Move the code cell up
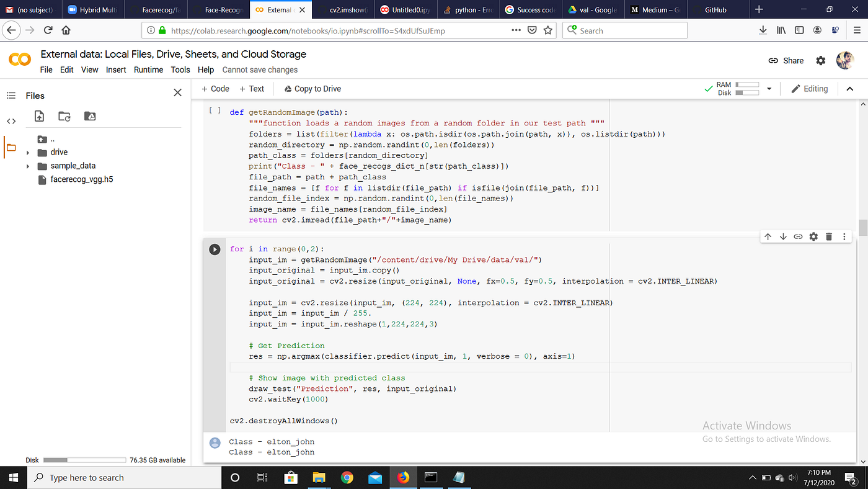Viewport: 868px width, 489px height. [x=768, y=236]
